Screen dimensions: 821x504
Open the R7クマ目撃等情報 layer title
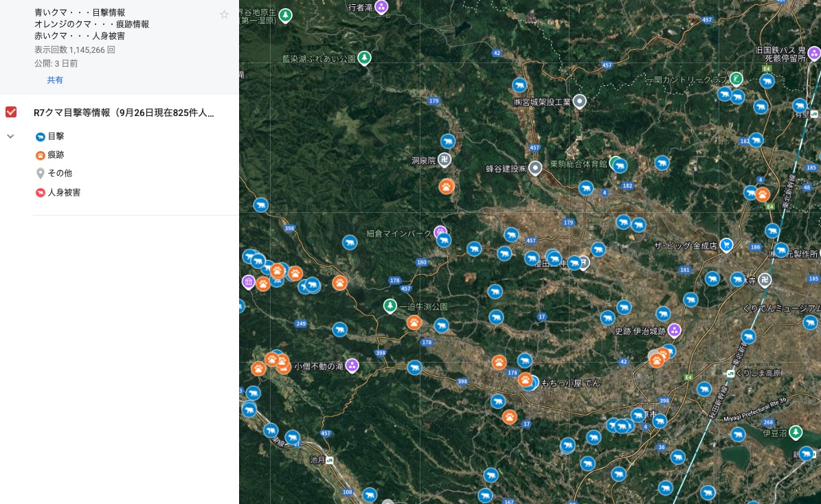[x=124, y=113]
